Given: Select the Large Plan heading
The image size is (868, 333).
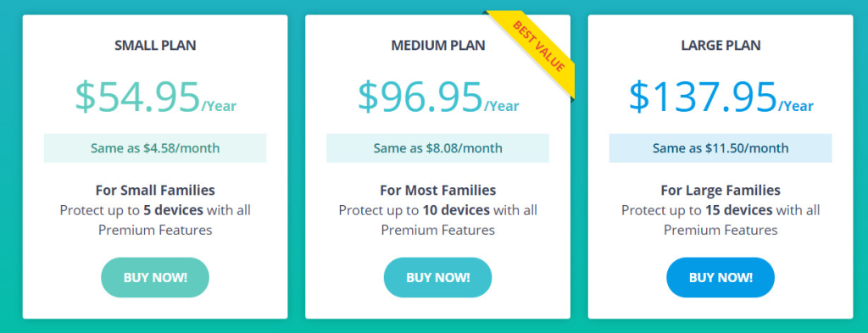Looking at the screenshot, I should click(721, 46).
